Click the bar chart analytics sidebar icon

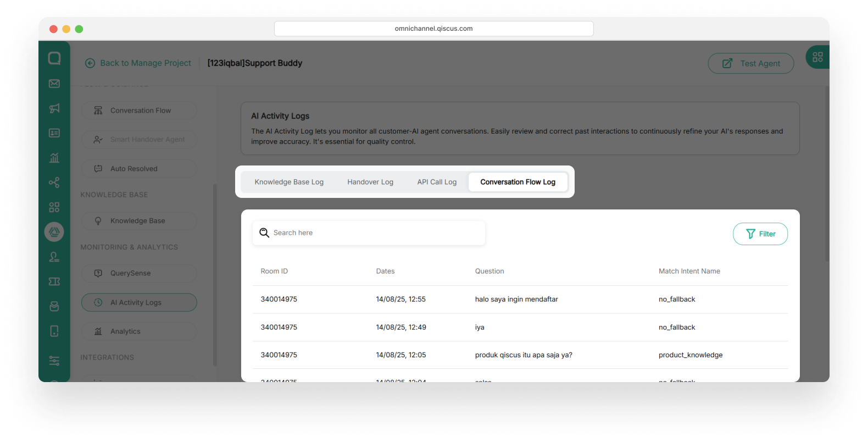(x=54, y=158)
